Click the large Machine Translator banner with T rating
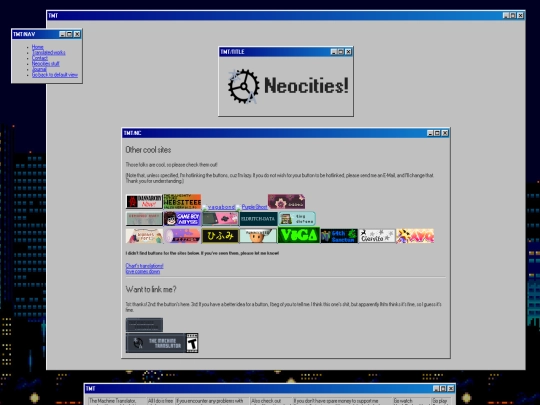Image resolution: width=540 pixels, height=405 pixels. 162,343
